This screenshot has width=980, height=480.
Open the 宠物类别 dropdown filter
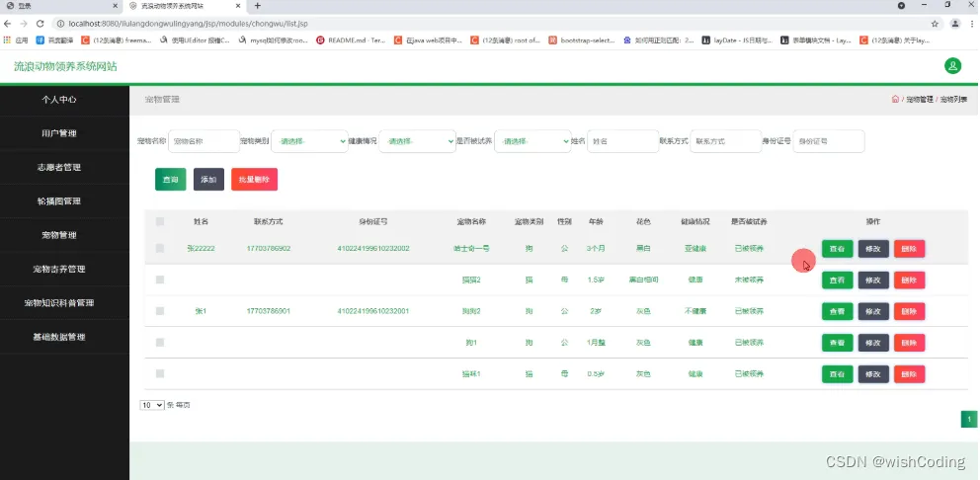309,141
